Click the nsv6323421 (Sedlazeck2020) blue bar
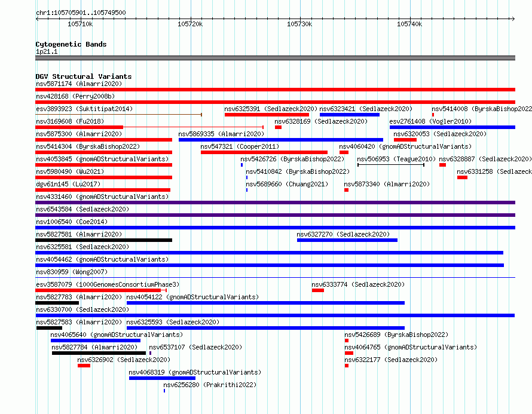The width and height of the screenshot is (532, 414). click(x=350, y=115)
